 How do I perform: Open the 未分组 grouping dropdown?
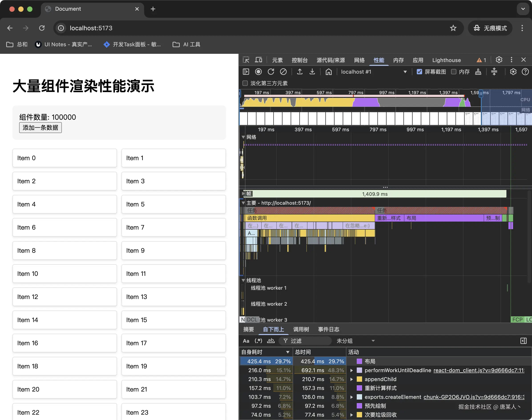[x=355, y=341]
